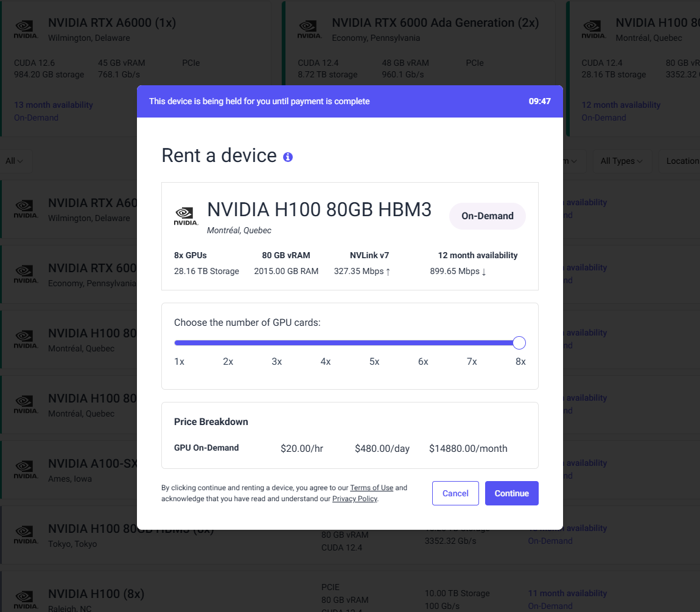The image size is (700, 612).
Task: Click the NVIDIA logo beside Tokyo, Tokyo listing
Action: click(x=26, y=535)
